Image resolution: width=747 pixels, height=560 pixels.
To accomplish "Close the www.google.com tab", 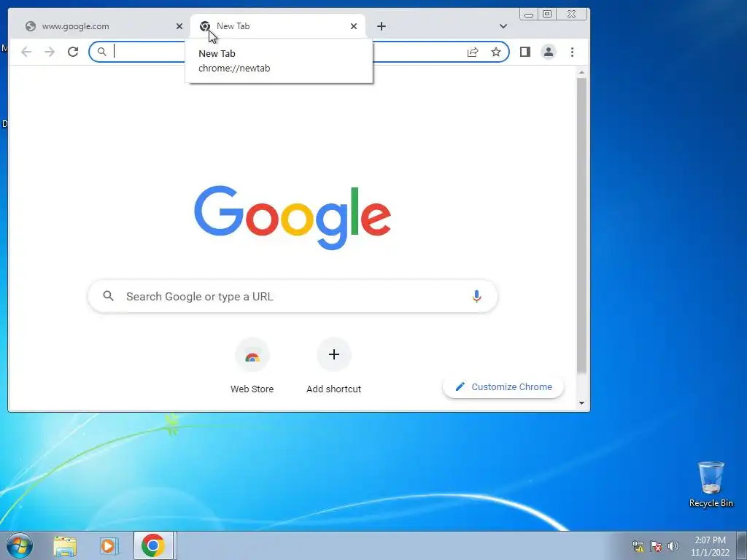I will pos(179,26).
